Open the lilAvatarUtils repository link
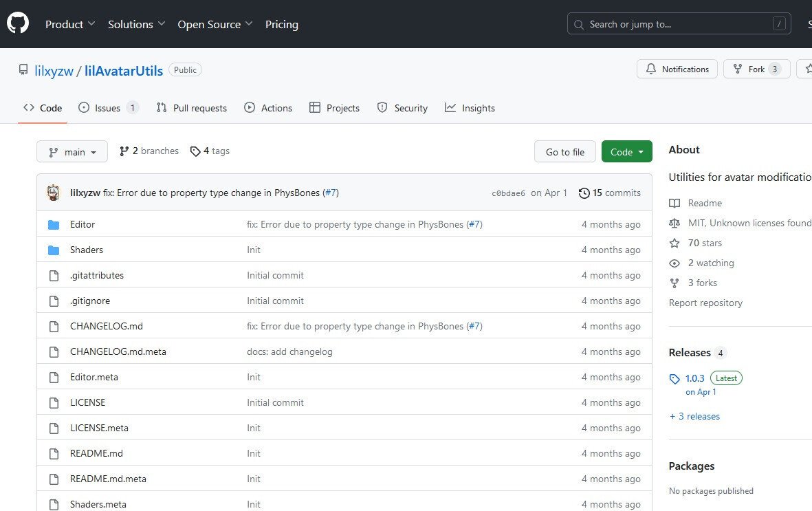The height and width of the screenshot is (511, 812). point(124,70)
